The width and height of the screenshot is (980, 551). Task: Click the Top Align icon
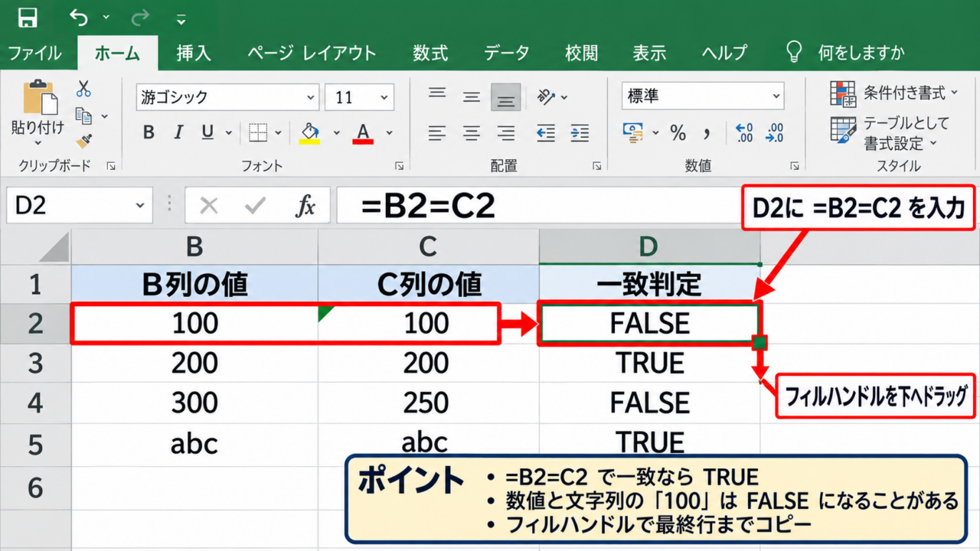pyautogui.click(x=437, y=94)
